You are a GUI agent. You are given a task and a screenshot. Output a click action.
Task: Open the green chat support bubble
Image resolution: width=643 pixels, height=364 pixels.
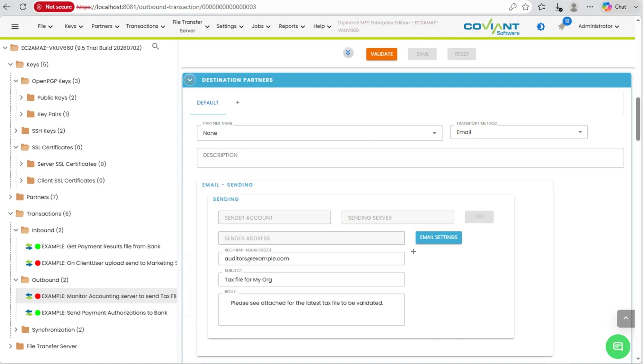[618, 346]
